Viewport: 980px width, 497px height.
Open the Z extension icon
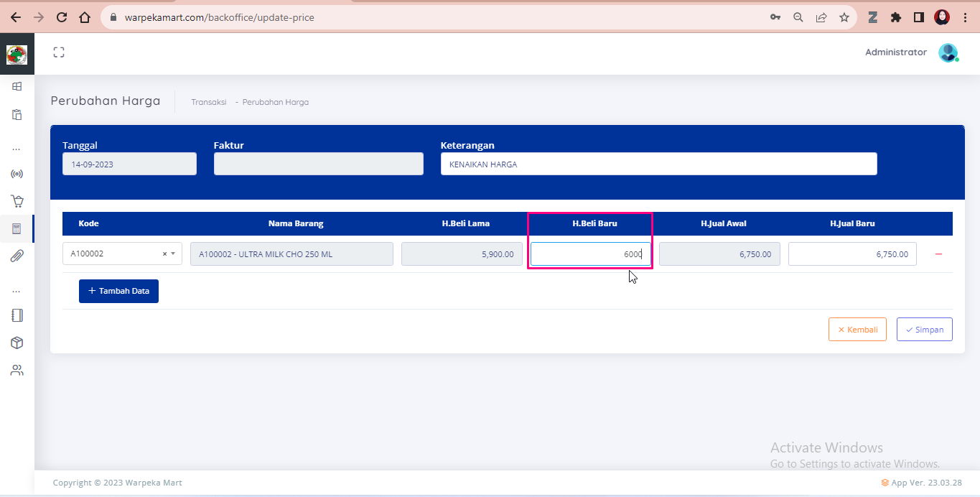click(x=873, y=17)
